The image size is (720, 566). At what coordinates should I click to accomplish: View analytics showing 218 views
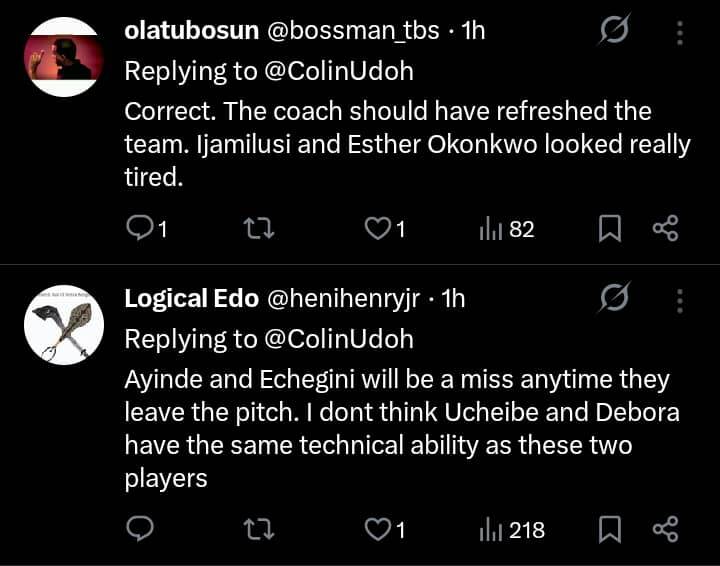point(512,528)
